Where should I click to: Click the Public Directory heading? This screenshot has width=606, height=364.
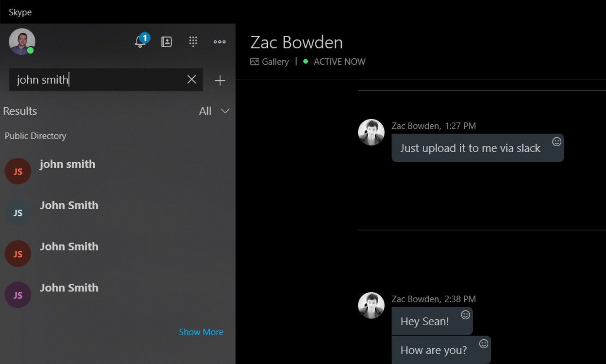[35, 136]
